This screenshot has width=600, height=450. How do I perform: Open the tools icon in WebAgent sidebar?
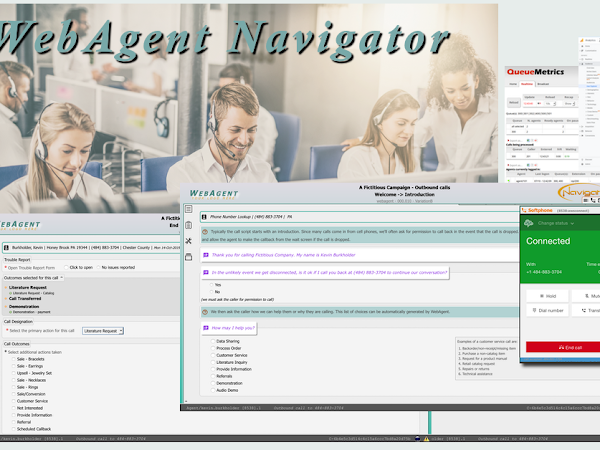pos(189,241)
